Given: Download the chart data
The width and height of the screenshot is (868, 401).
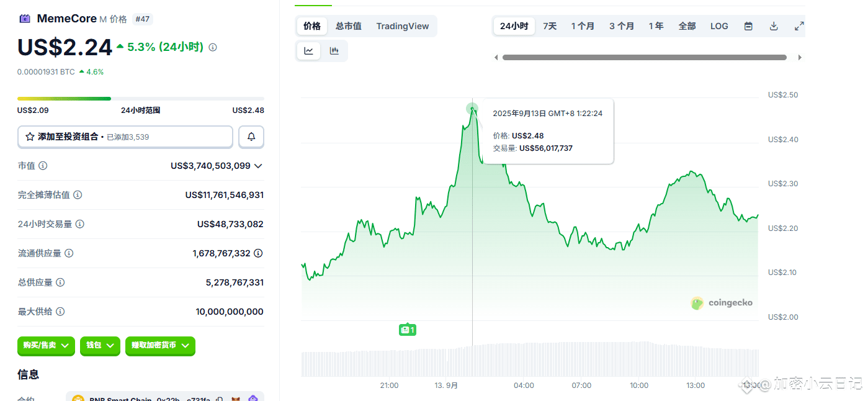Looking at the screenshot, I should point(774,26).
